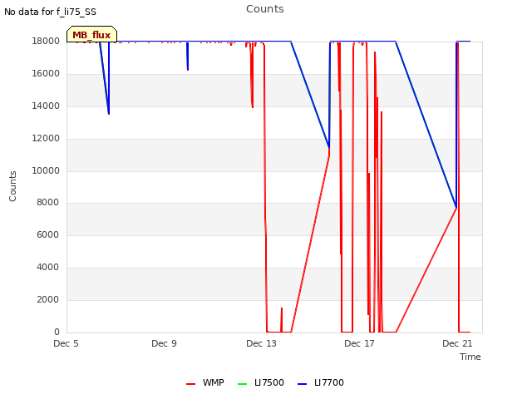This screenshot has height=399, width=532.
Task: Click the Dec 9 x-axis label
Action: 164,343
